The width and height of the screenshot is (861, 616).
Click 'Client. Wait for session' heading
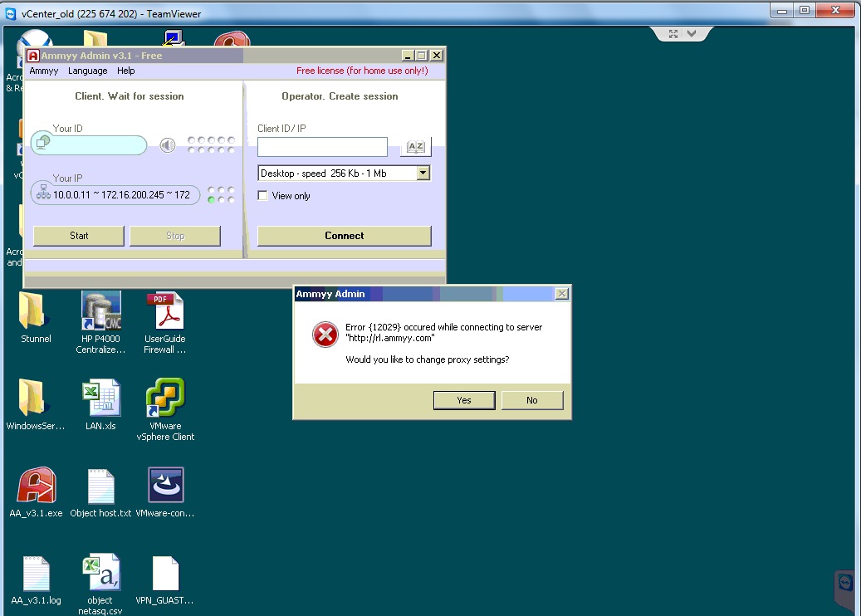click(130, 96)
